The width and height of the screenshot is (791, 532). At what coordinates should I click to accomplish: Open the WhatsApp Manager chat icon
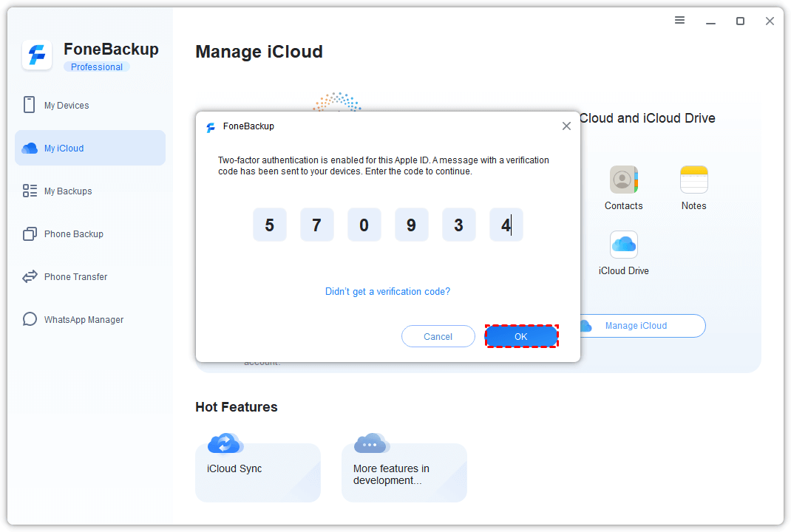click(30, 319)
